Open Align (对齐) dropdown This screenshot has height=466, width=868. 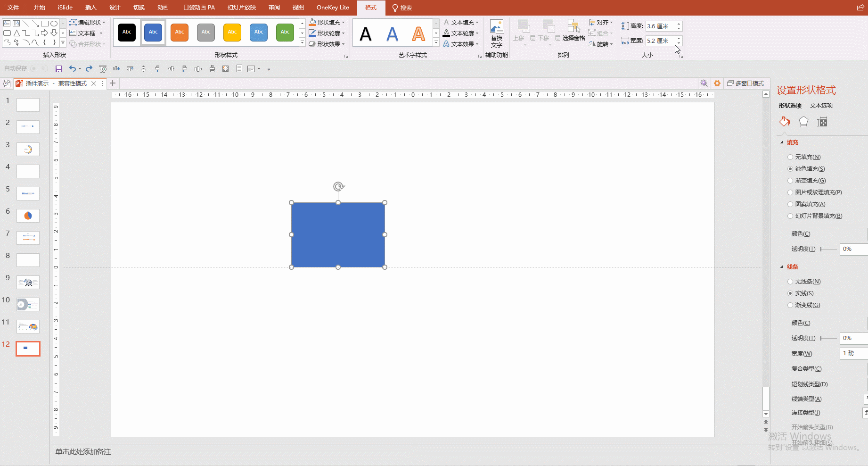[x=601, y=22]
